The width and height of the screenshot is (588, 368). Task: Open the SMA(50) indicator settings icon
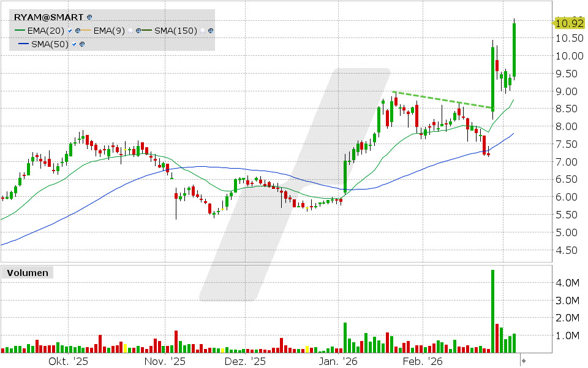coord(81,44)
